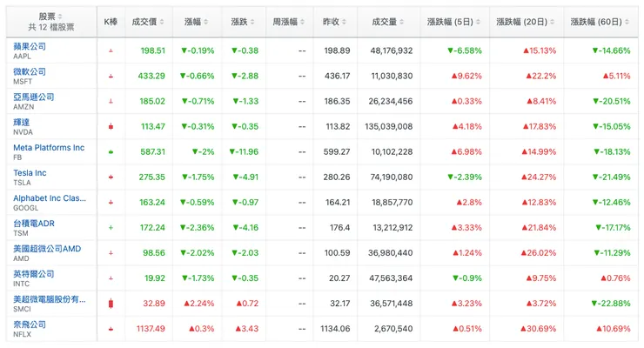Screen dimensions: 644x348
Task: Click AAPL price 198.51
Action: (153, 50)
